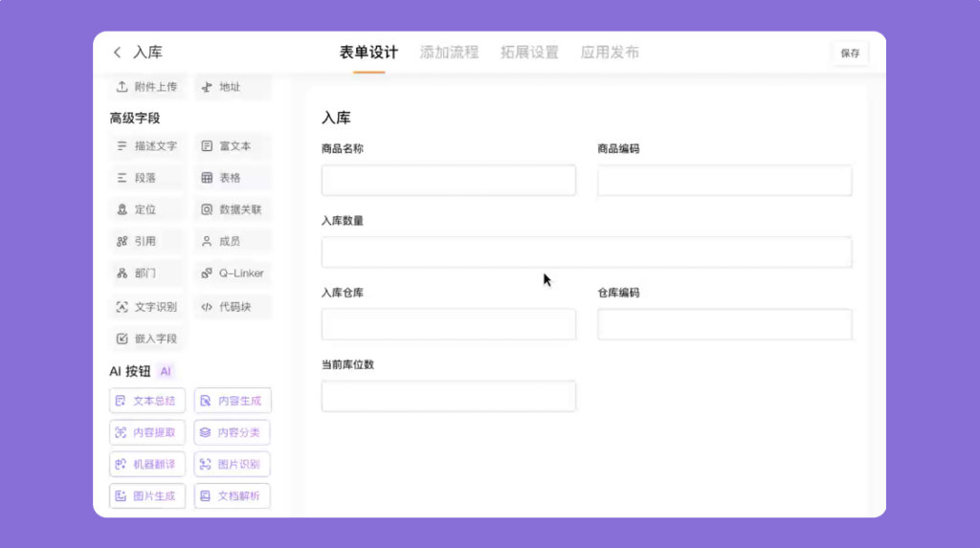Image resolution: width=980 pixels, height=548 pixels.
Task: Add the 富文本 rich text field
Action: point(232,146)
